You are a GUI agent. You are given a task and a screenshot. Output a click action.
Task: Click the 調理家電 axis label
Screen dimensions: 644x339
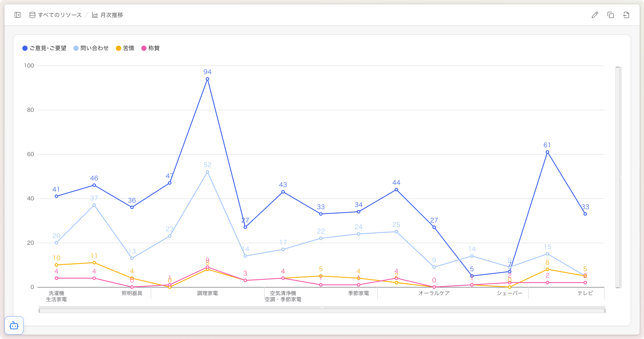coord(207,293)
